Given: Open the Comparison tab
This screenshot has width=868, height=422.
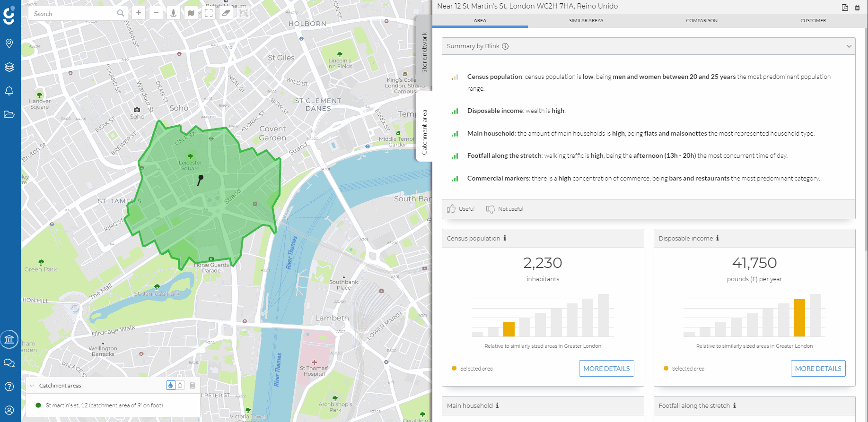Looking at the screenshot, I should 701,21.
